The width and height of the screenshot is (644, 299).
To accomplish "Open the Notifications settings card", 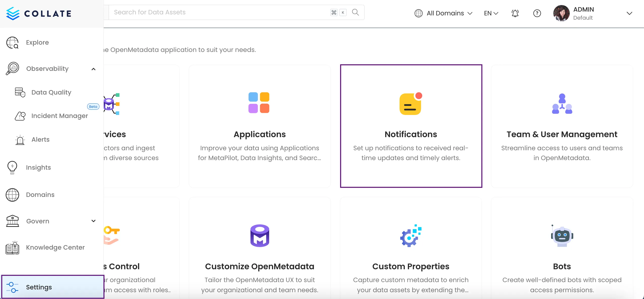I will (x=411, y=126).
